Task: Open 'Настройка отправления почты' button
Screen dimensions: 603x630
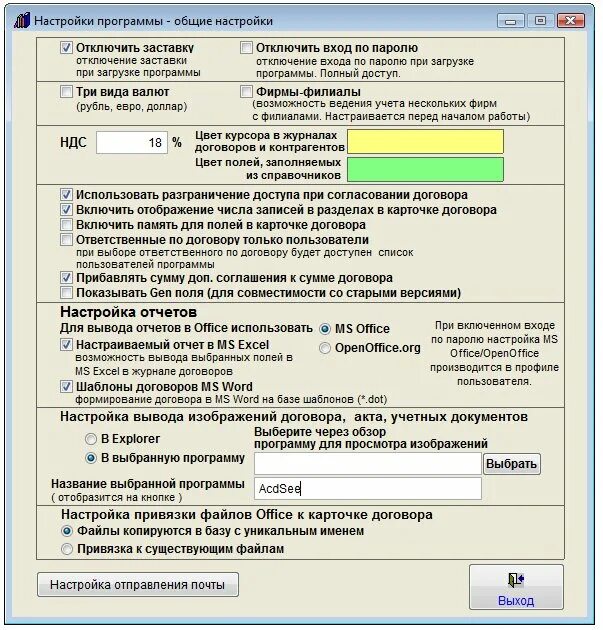Action: point(138,585)
